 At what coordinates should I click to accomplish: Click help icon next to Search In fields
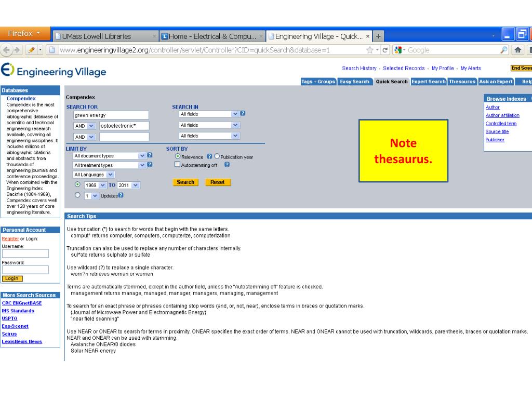coord(243,113)
